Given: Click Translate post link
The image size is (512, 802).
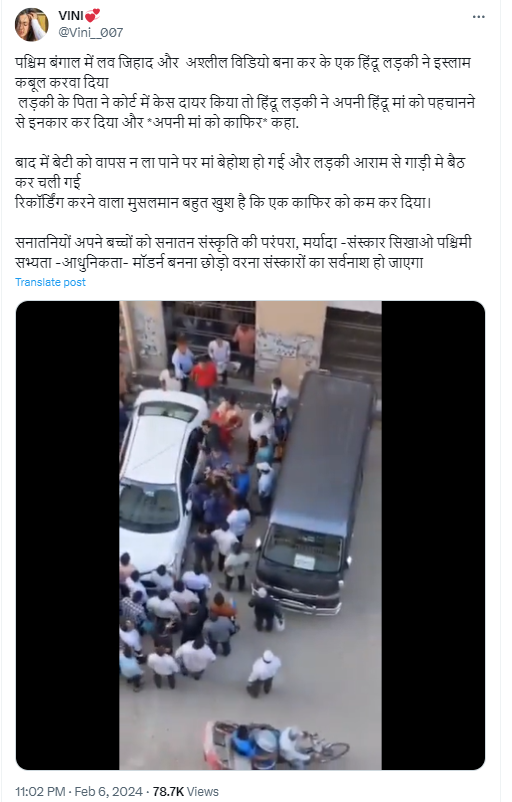Looking at the screenshot, I should 50,282.
